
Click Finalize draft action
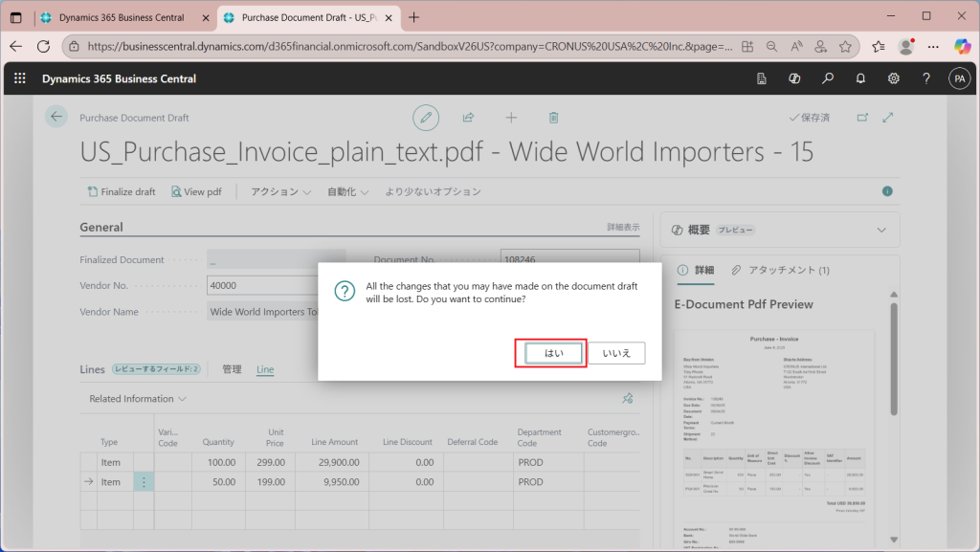[x=122, y=191]
